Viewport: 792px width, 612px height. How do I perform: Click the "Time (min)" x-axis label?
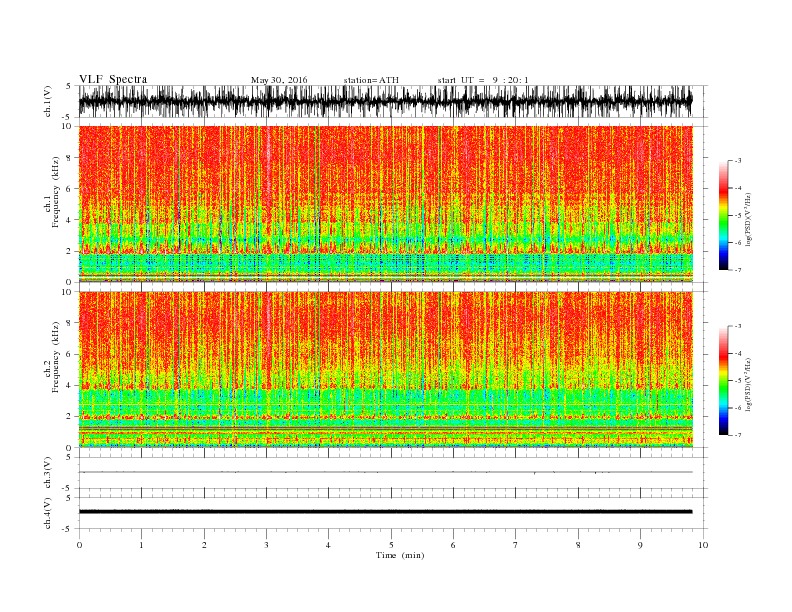point(400,555)
